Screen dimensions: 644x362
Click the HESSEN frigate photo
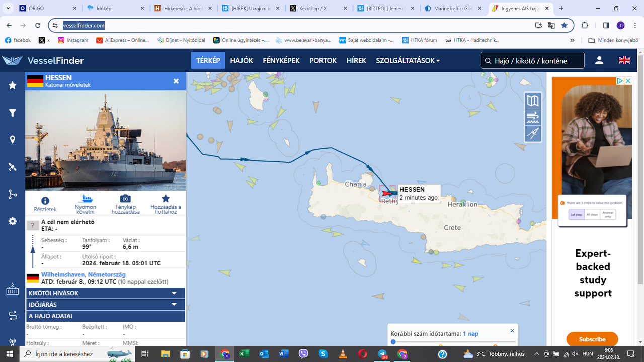(x=106, y=140)
